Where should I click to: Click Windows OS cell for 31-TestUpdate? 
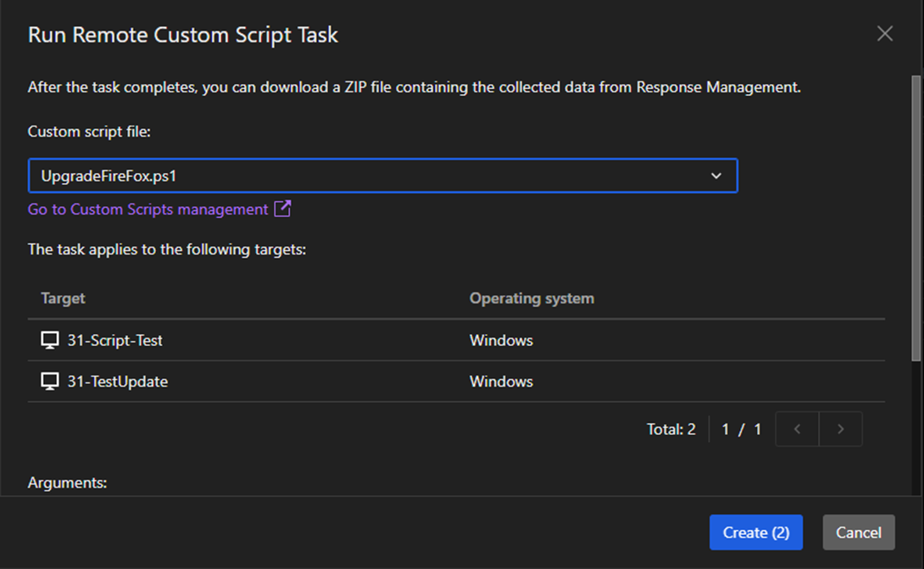(501, 382)
